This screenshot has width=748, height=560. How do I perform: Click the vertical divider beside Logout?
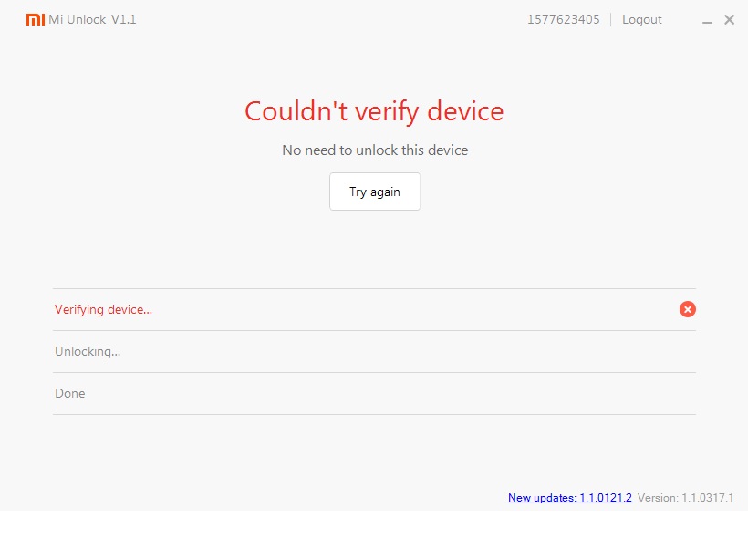point(611,20)
